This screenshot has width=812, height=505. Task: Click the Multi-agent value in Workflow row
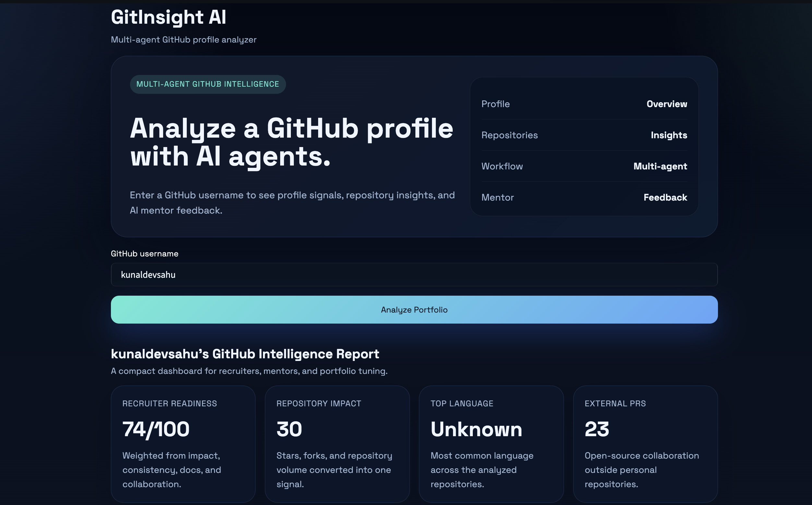[x=660, y=166]
